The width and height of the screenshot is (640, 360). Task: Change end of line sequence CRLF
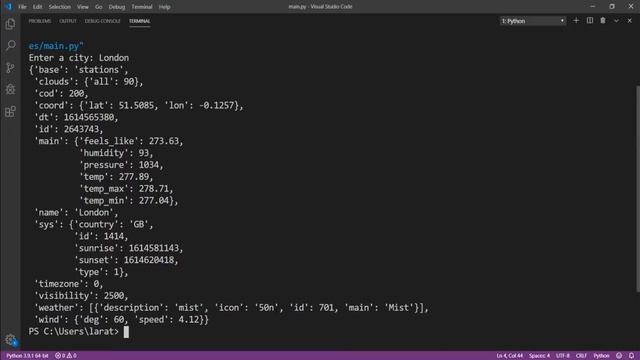581,356
